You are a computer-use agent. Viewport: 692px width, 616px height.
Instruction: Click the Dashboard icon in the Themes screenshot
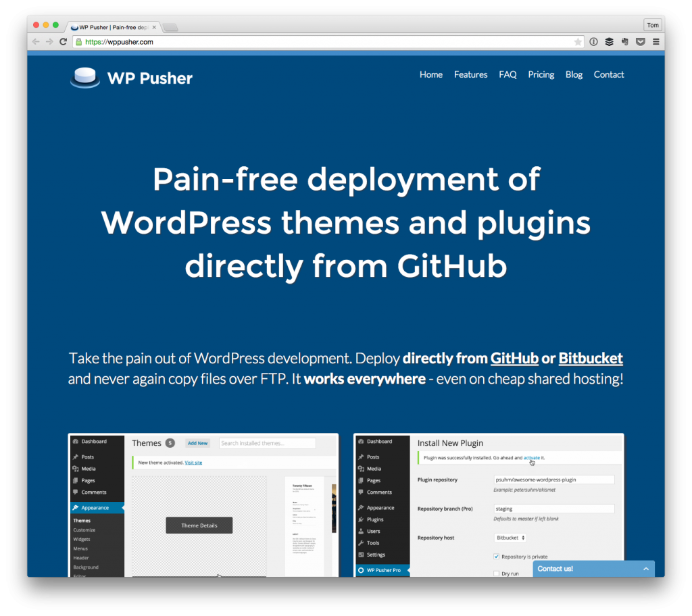click(x=76, y=441)
